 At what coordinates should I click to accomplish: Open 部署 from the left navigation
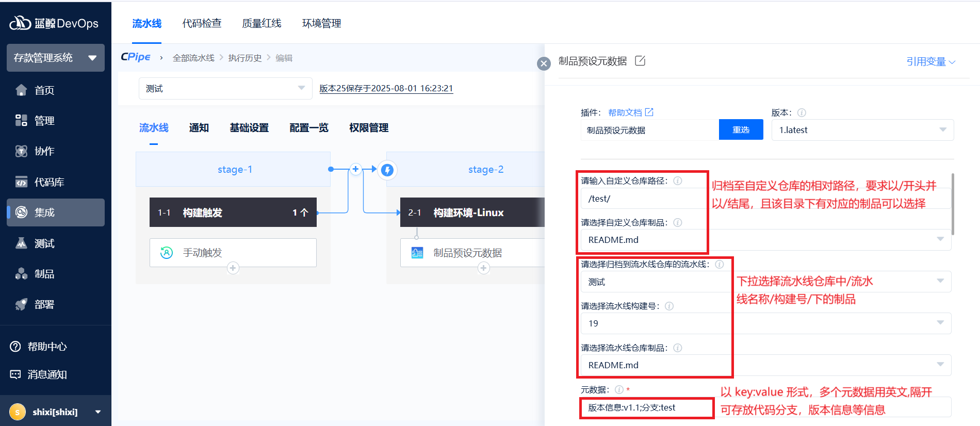click(x=44, y=304)
